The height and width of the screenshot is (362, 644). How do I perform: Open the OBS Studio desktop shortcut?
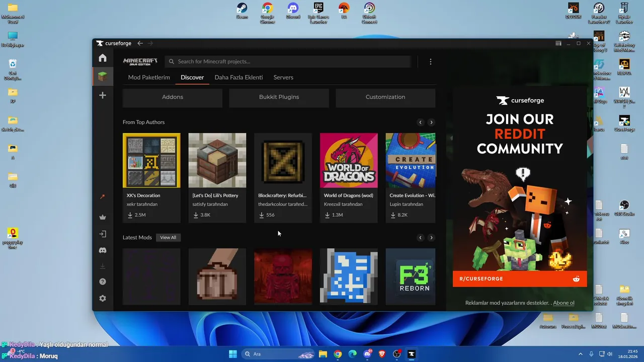coord(624,208)
